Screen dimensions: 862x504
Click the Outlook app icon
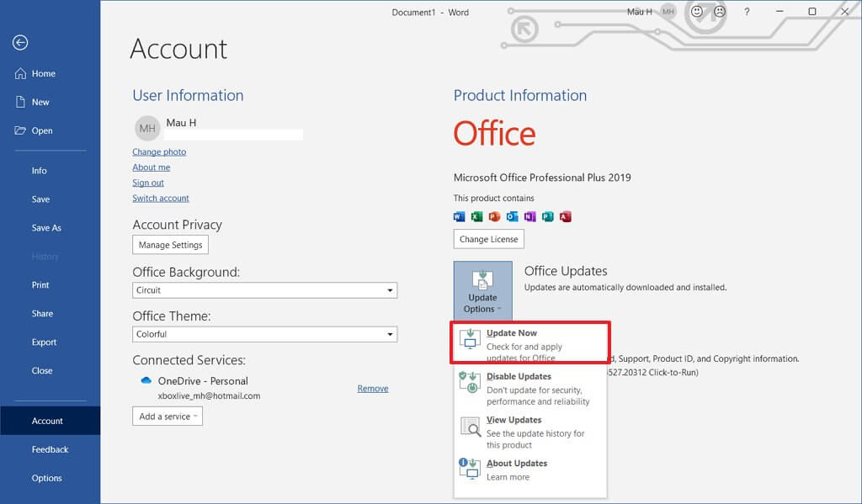tap(512, 216)
